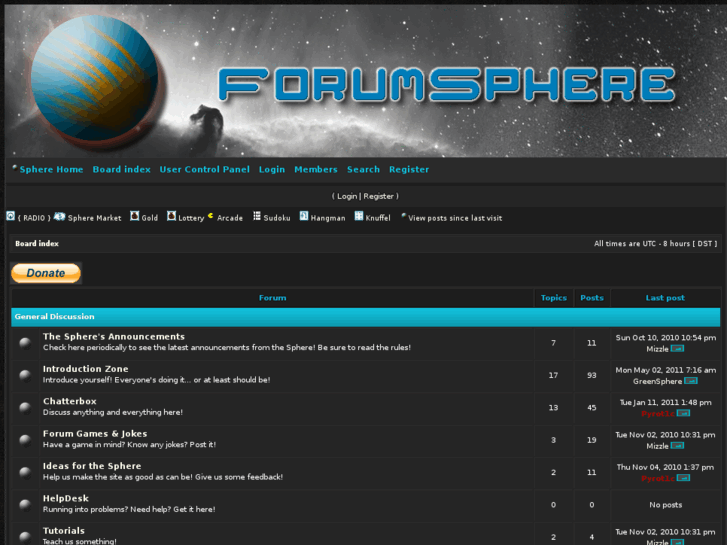727x545 pixels.
Task: Click the status icon for Ideas for the Sphere
Action: click(x=25, y=472)
